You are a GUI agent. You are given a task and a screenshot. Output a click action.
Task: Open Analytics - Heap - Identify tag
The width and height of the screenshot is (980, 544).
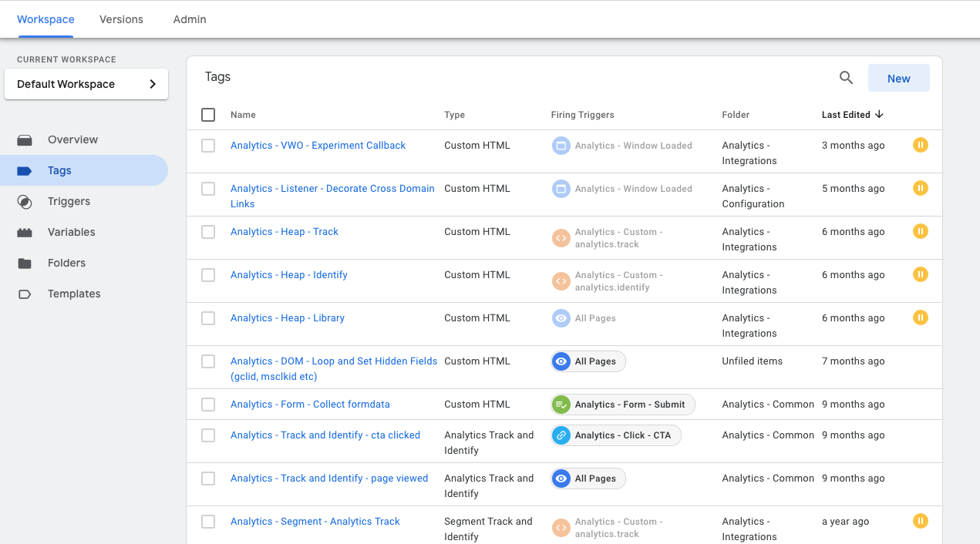(289, 274)
